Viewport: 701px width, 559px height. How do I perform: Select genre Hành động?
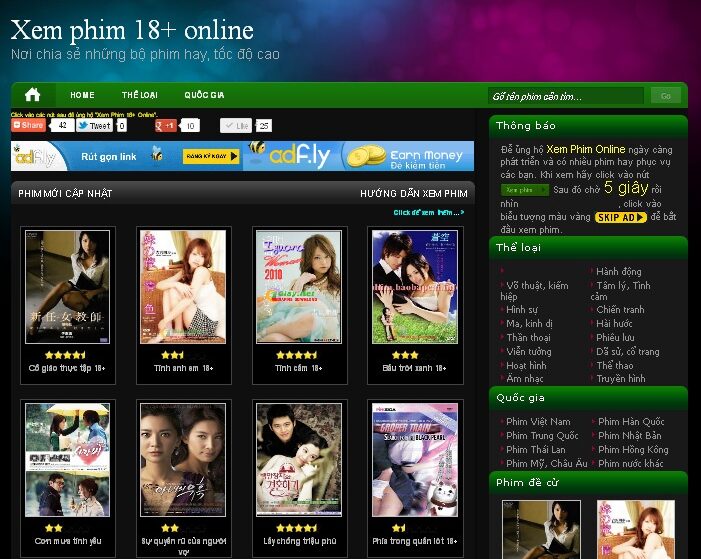[618, 271]
